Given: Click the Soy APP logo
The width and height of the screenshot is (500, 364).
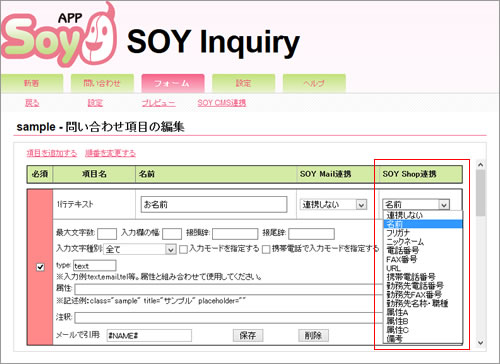Looking at the screenshot, I should (58, 35).
